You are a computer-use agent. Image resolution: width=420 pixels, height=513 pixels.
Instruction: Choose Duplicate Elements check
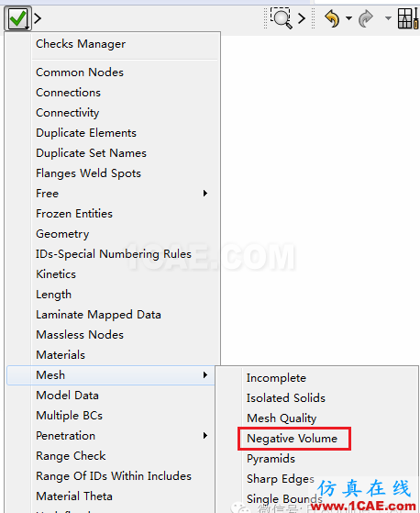pos(86,133)
